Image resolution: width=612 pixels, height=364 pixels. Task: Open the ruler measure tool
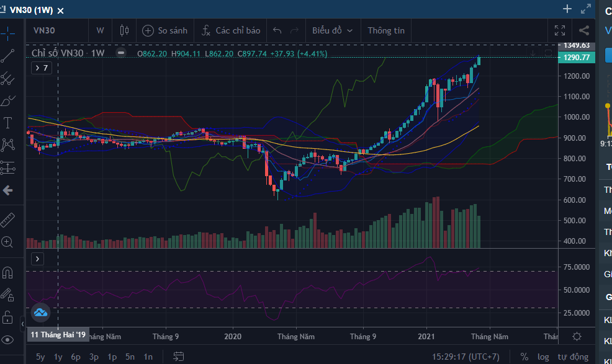(8, 220)
